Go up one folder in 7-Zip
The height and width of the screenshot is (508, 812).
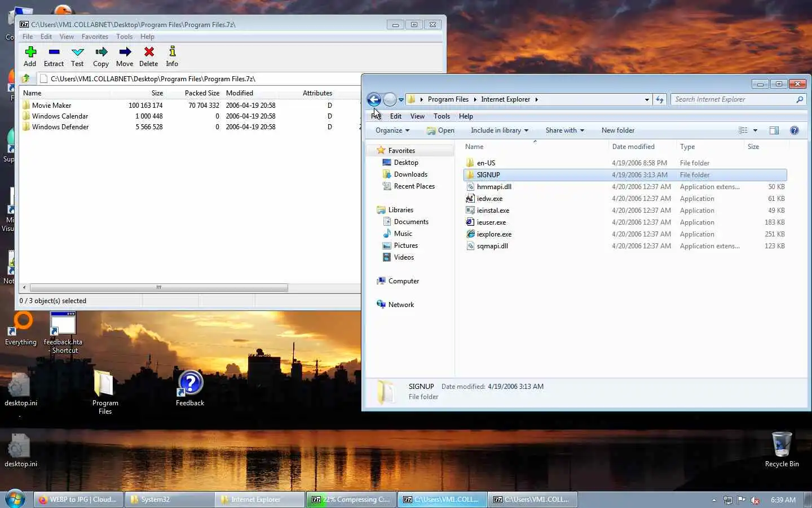pyautogui.click(x=26, y=78)
